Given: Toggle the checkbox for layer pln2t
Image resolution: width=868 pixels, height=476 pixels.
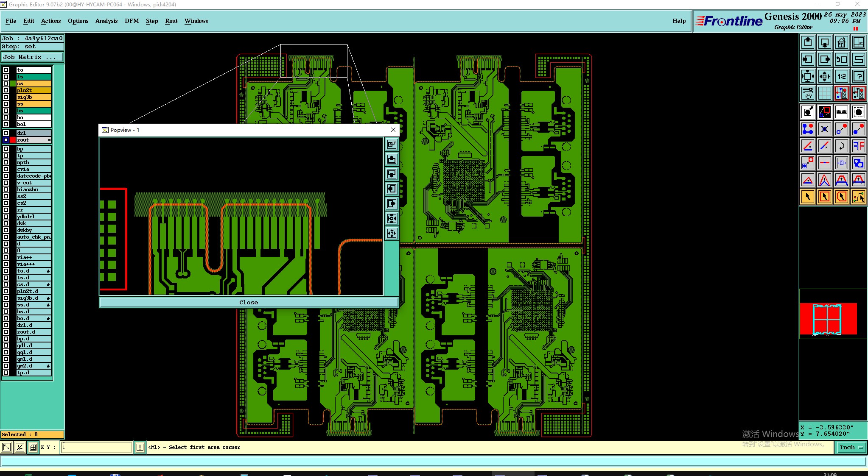Looking at the screenshot, I should pyautogui.click(x=6, y=90).
